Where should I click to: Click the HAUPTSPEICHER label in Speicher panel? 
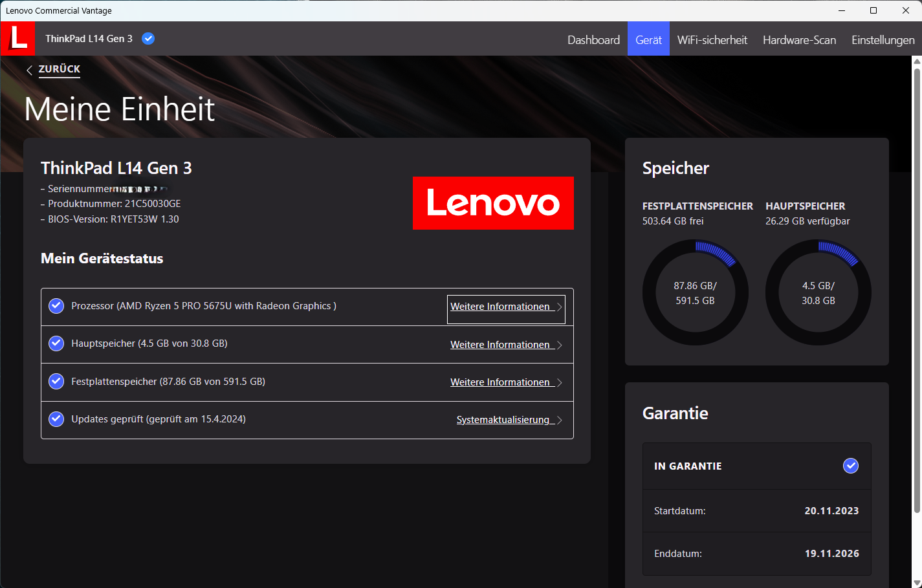(x=805, y=206)
